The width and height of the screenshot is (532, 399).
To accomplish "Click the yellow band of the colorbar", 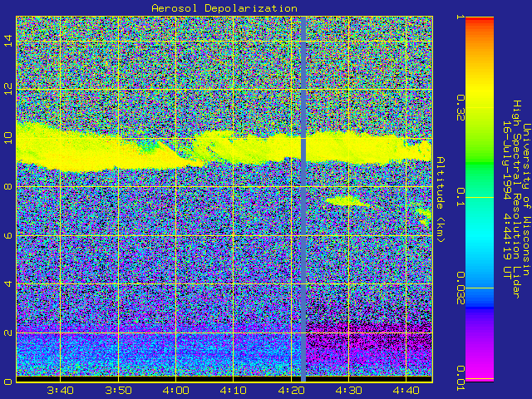I will tap(480, 88).
